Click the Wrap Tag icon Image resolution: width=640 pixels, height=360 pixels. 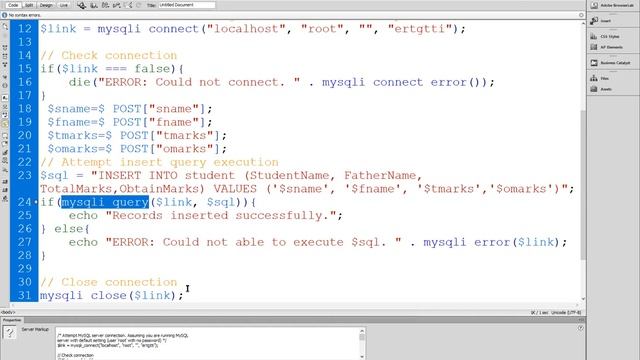pyautogui.click(x=5, y=153)
